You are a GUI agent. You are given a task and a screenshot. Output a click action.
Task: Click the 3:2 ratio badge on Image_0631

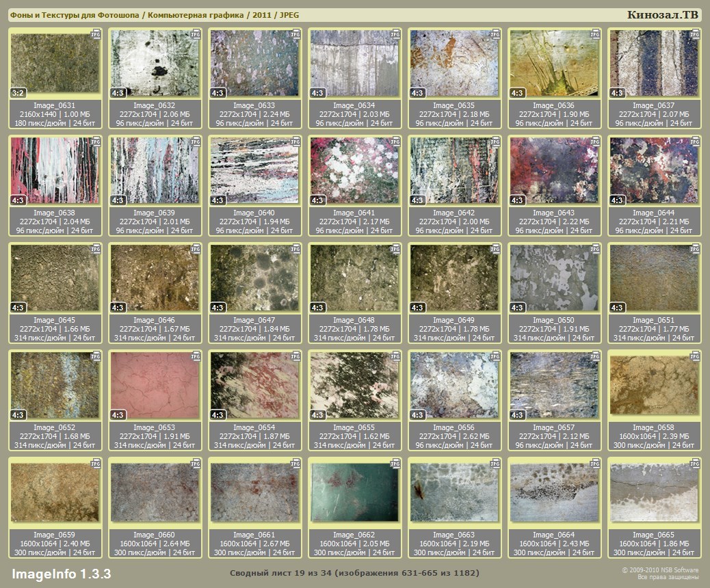click(x=18, y=93)
